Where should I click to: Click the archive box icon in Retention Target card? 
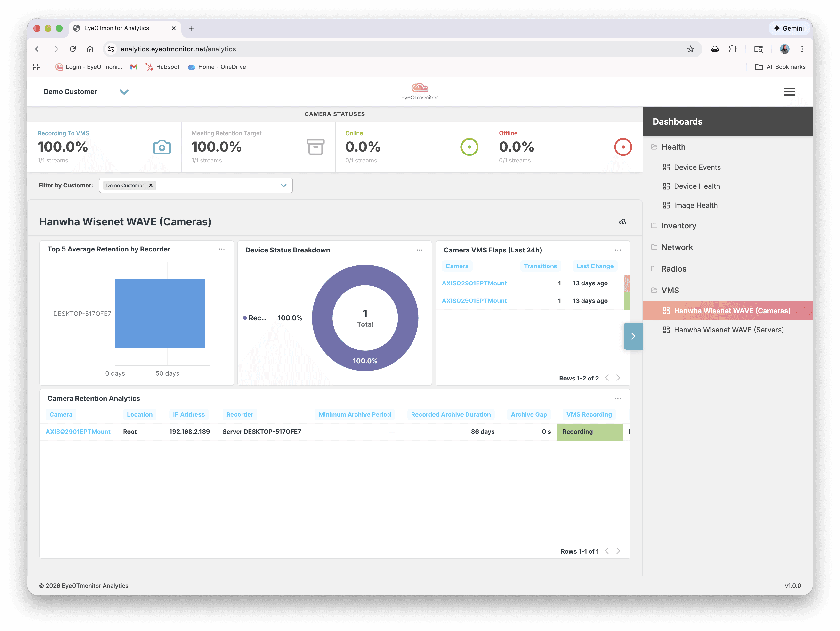315,147
